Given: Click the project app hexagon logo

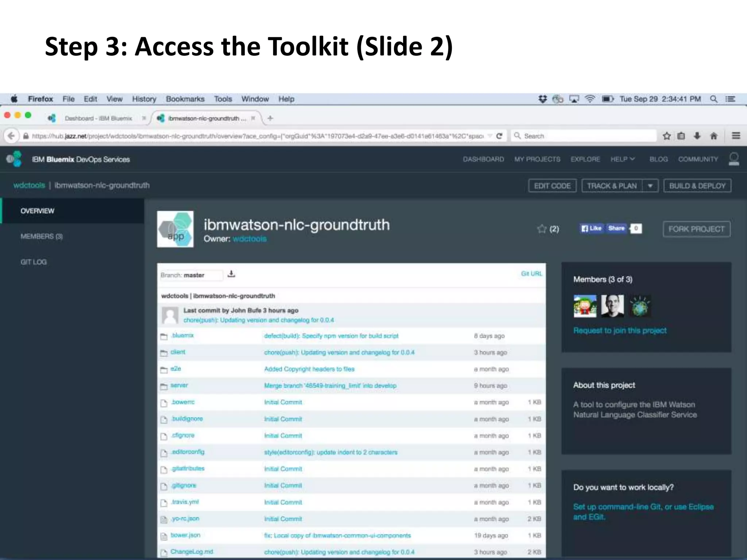Looking at the screenshot, I should point(175,229).
